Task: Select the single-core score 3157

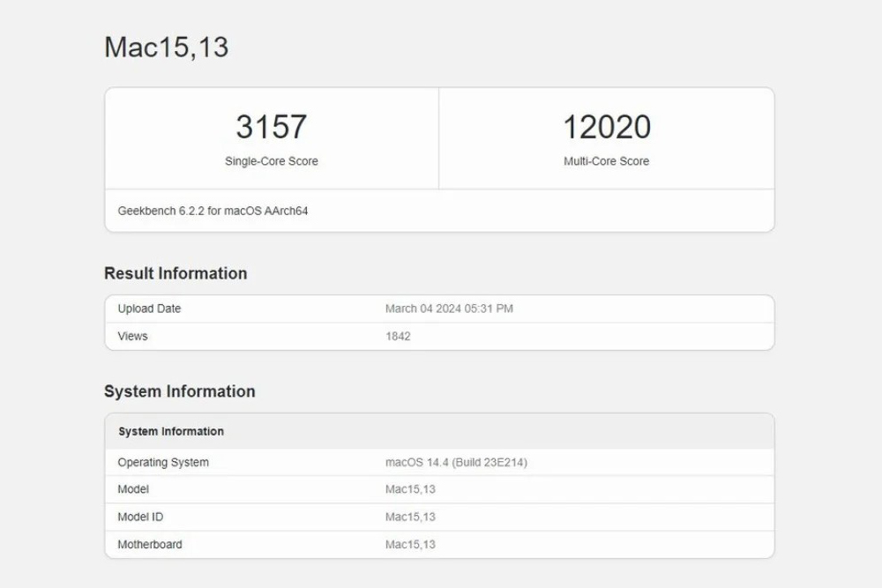Action: click(271, 126)
